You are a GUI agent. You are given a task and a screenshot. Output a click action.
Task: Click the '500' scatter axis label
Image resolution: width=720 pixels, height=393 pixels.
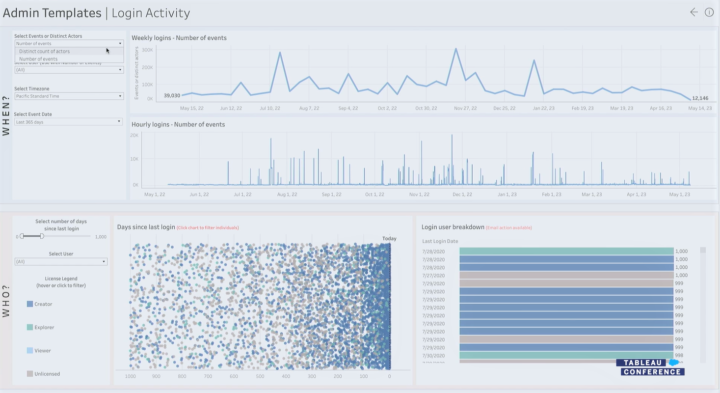(260, 376)
